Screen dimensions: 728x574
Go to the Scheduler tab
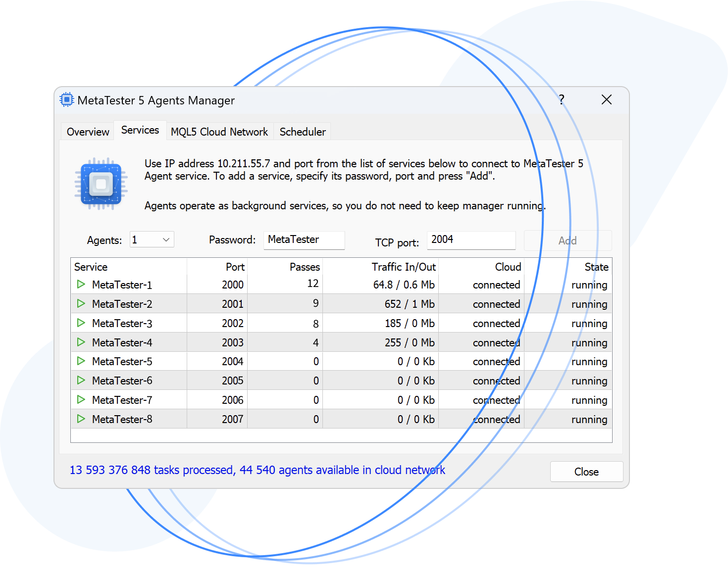303,132
